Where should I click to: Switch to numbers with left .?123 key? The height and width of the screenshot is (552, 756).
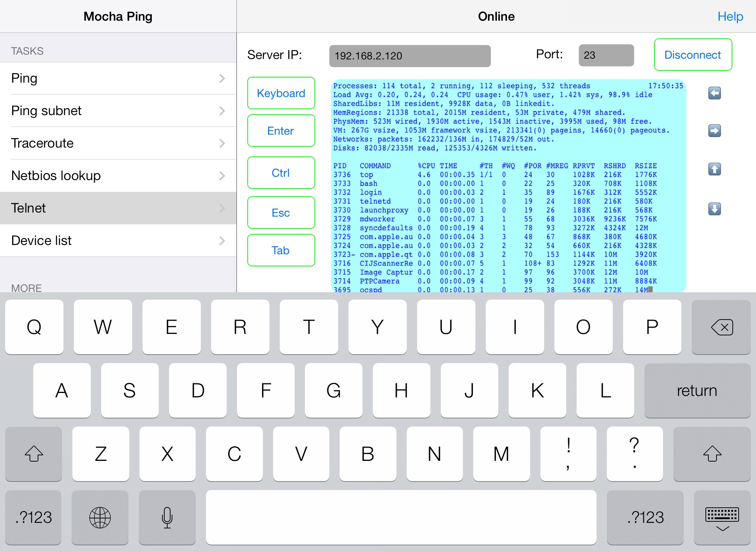[33, 517]
